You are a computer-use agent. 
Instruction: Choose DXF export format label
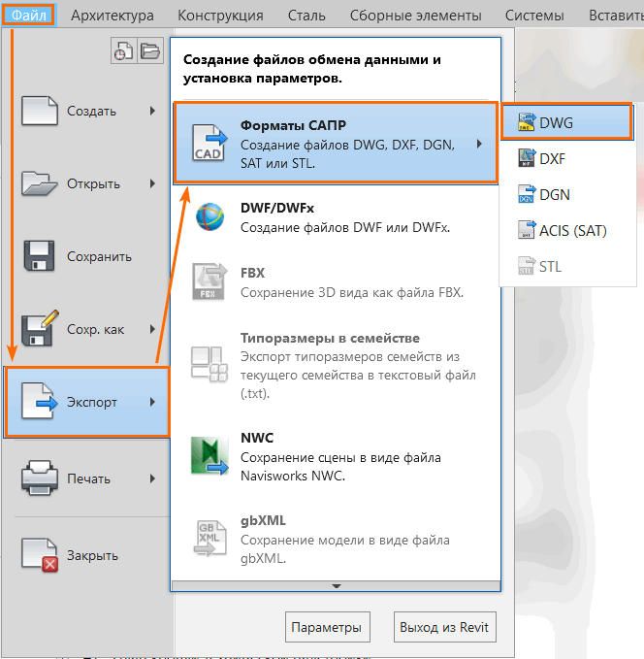coord(552,159)
